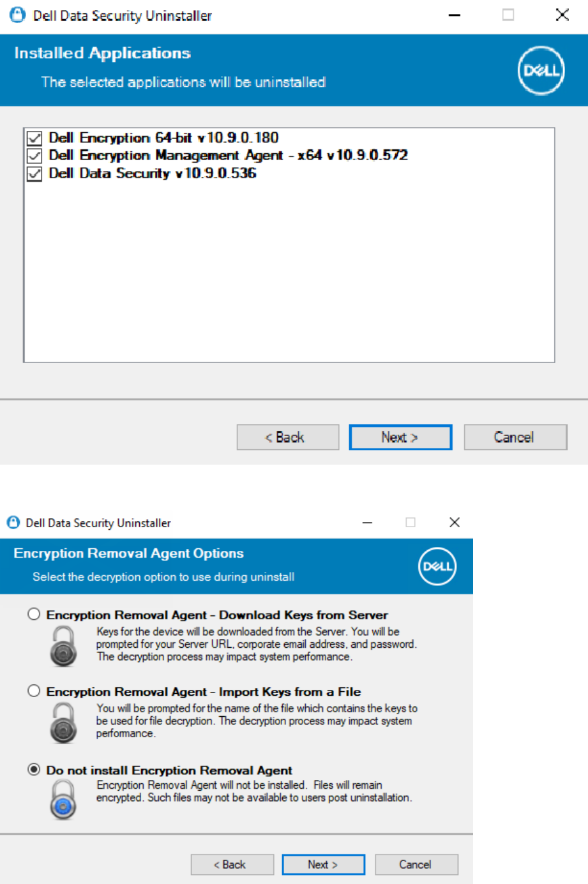Uncheck Dell Encryption Management Agent x64 checkbox

point(34,156)
